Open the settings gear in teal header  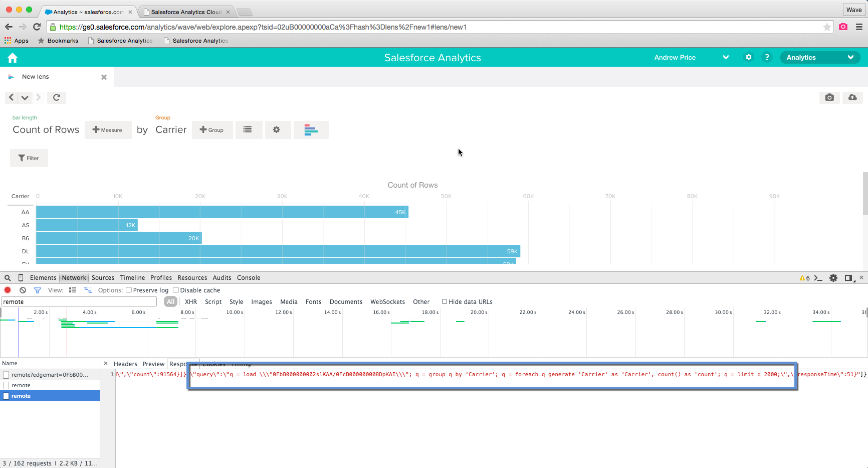pyautogui.click(x=749, y=57)
